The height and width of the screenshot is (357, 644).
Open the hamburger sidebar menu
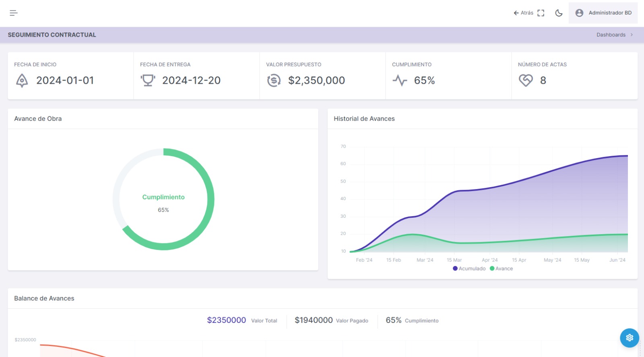pos(14,13)
